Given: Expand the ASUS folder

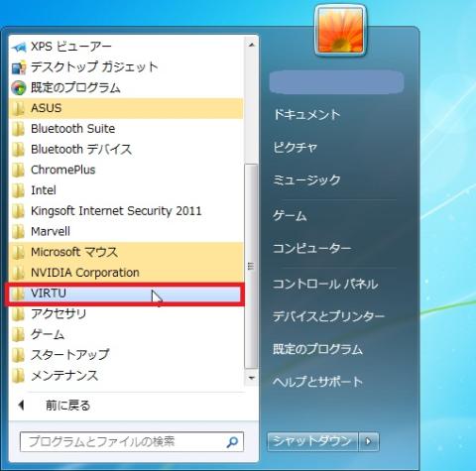Looking at the screenshot, I should coord(126,108).
